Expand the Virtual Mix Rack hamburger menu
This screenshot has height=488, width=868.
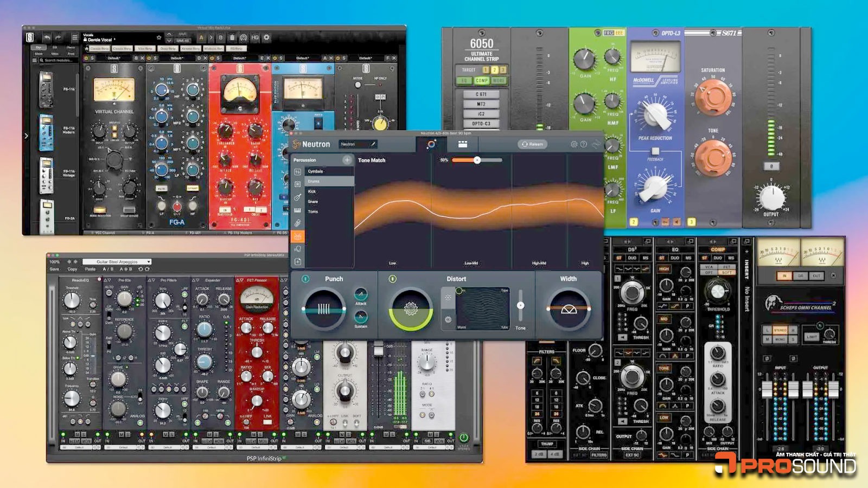[75, 38]
